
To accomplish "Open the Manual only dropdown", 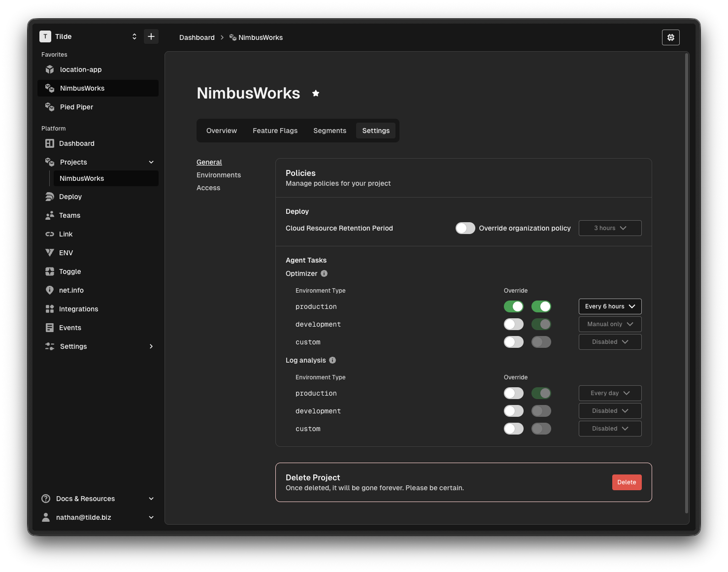I will coord(610,324).
